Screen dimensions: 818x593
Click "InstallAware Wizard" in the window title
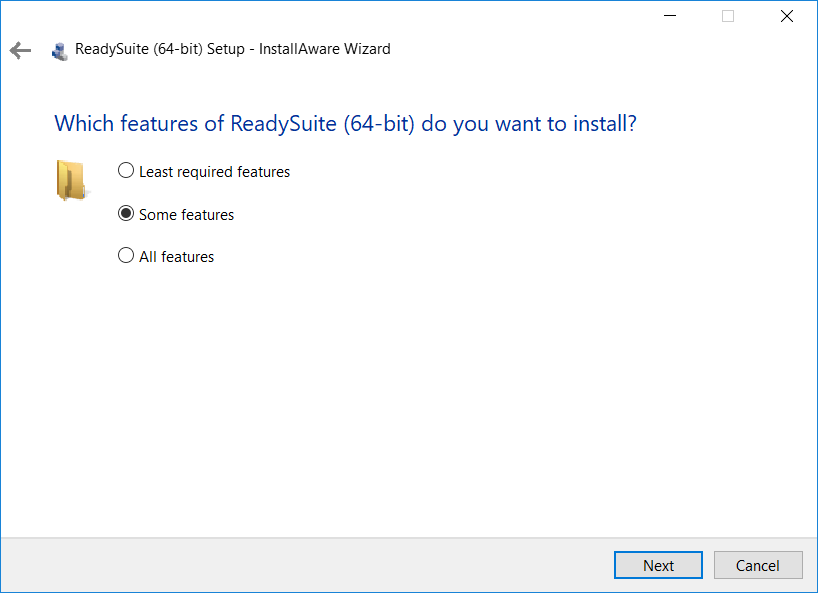[324, 49]
